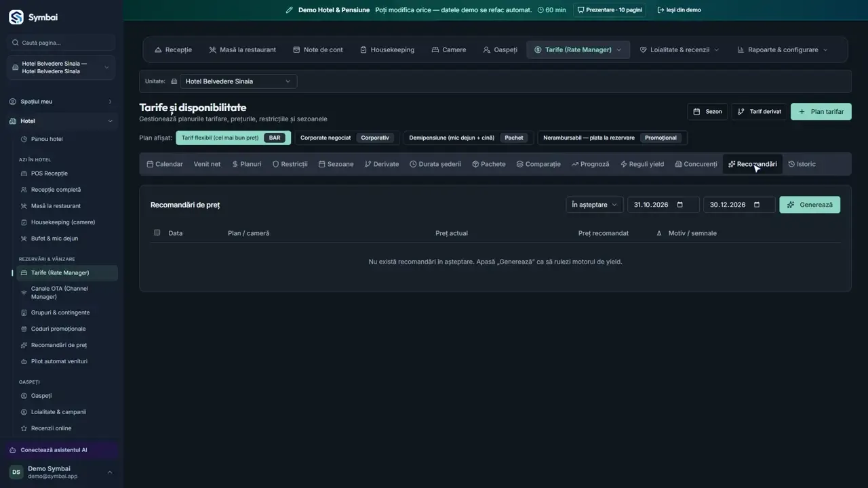Click the Coduri promoționale icon
The image size is (868, 488).
pos(24,329)
